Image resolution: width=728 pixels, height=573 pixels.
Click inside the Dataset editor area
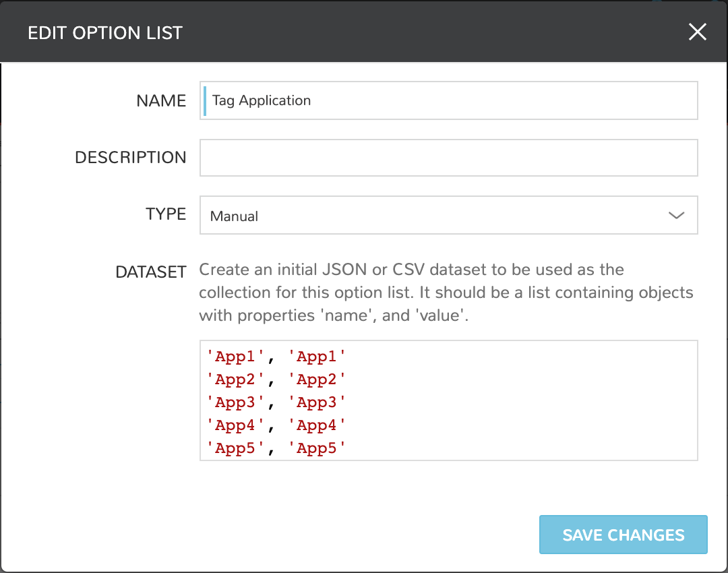[x=448, y=401]
